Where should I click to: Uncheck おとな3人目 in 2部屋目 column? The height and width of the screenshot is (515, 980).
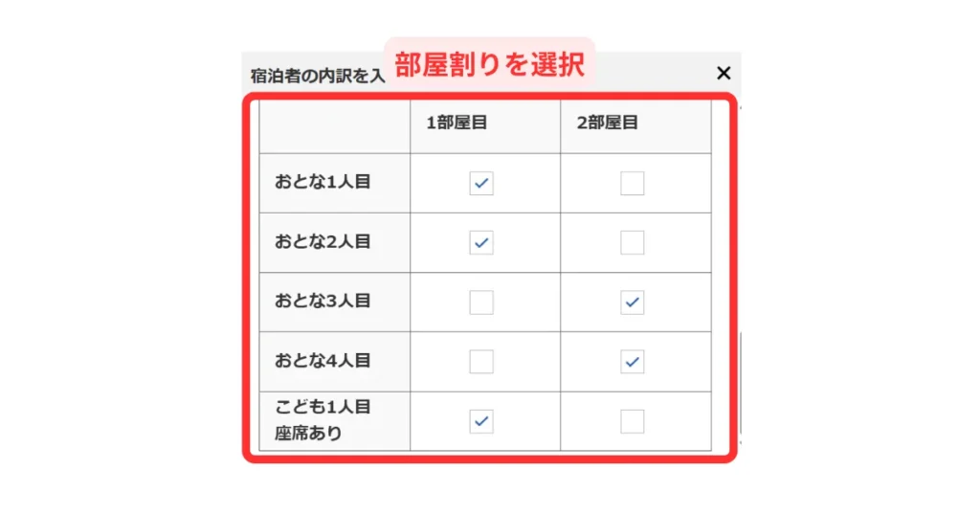pos(632,302)
